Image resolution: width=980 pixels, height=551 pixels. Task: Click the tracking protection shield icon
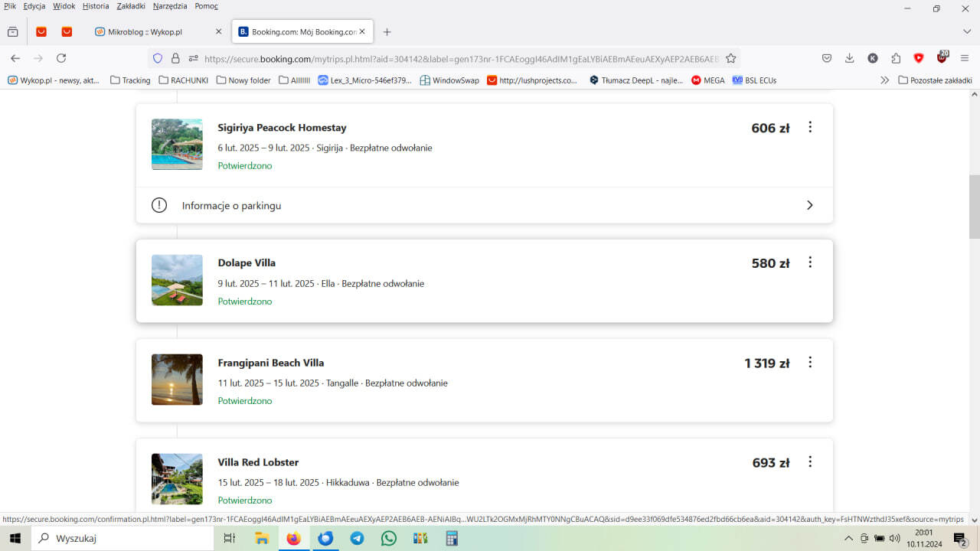[x=158, y=58]
